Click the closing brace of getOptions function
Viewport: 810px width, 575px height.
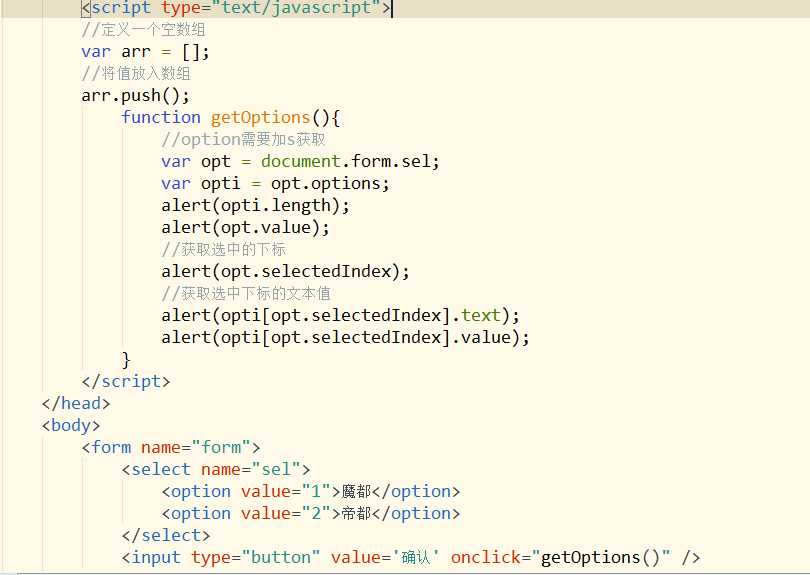tap(126, 360)
